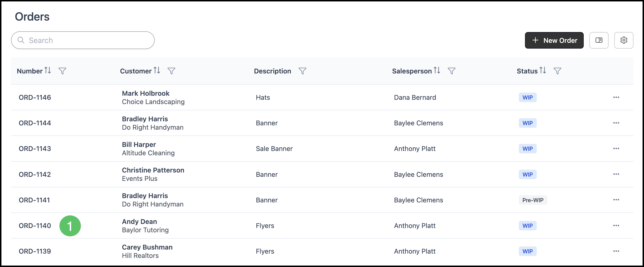Sort orders by Number
The width and height of the screenshot is (644, 267).
[x=48, y=70]
